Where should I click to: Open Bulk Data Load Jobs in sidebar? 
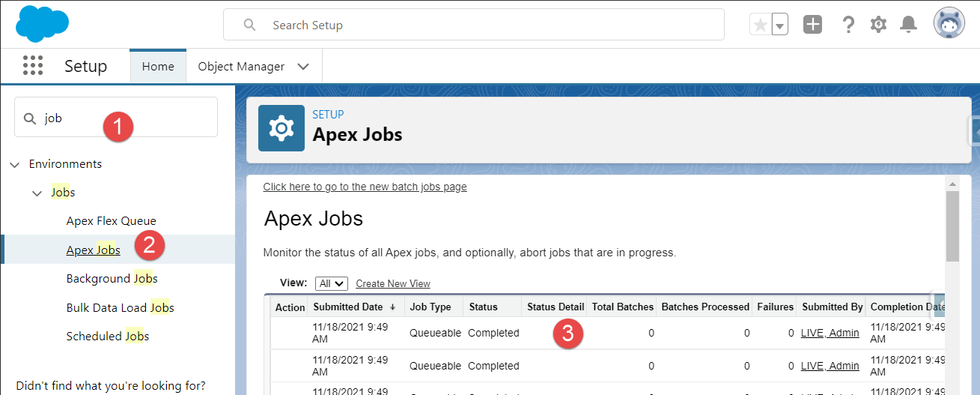tap(120, 307)
